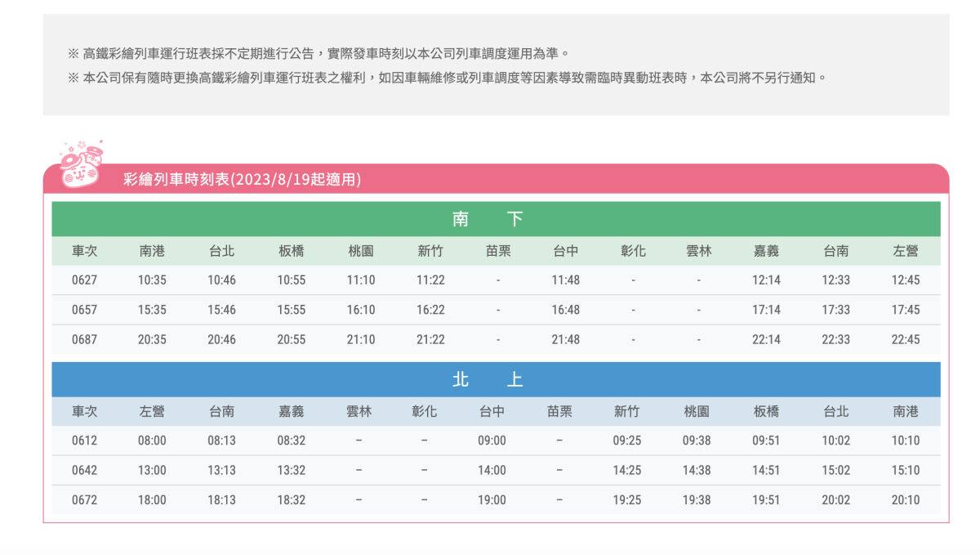This screenshot has height=555, width=980.
Task: Click the 12:14 嘉義 time of train 0627
Action: point(766,280)
